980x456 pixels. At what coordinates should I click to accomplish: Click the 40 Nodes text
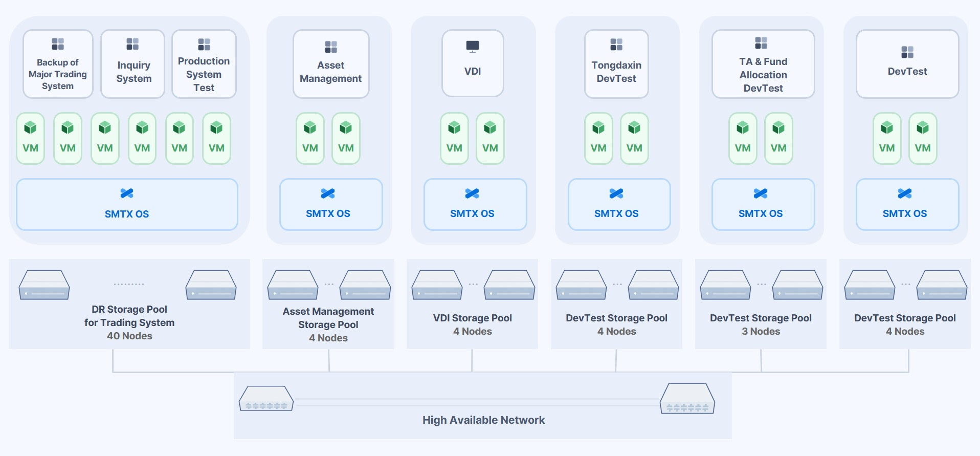pos(129,336)
